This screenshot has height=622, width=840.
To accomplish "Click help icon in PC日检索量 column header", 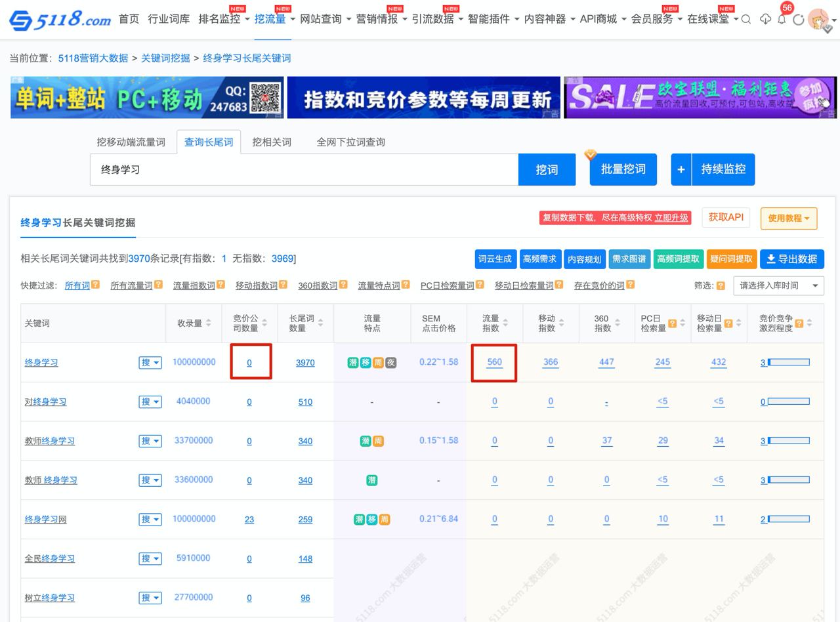I will click(x=672, y=323).
